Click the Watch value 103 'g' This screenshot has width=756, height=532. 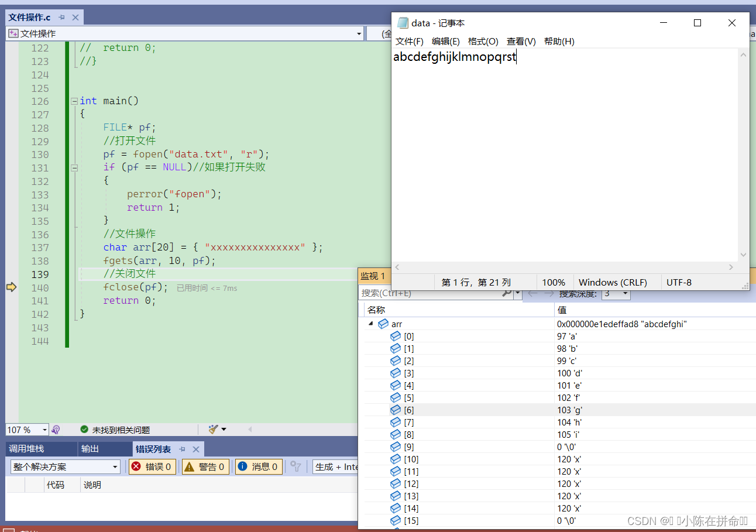(570, 410)
